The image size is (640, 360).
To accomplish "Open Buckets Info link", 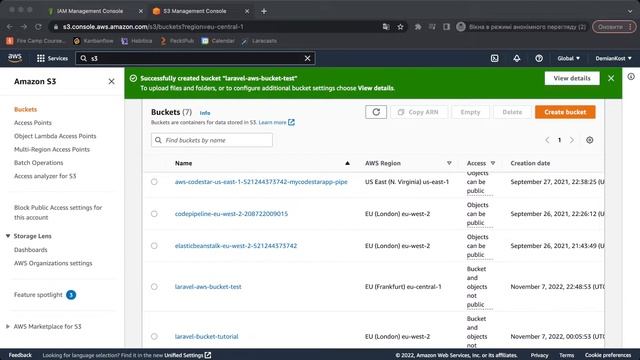I will 205,113.
